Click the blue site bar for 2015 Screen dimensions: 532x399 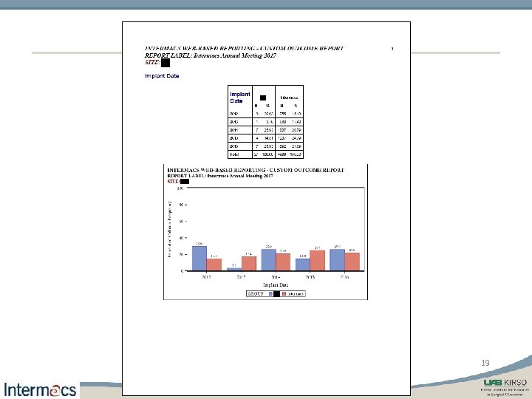pyautogui.click(x=303, y=265)
